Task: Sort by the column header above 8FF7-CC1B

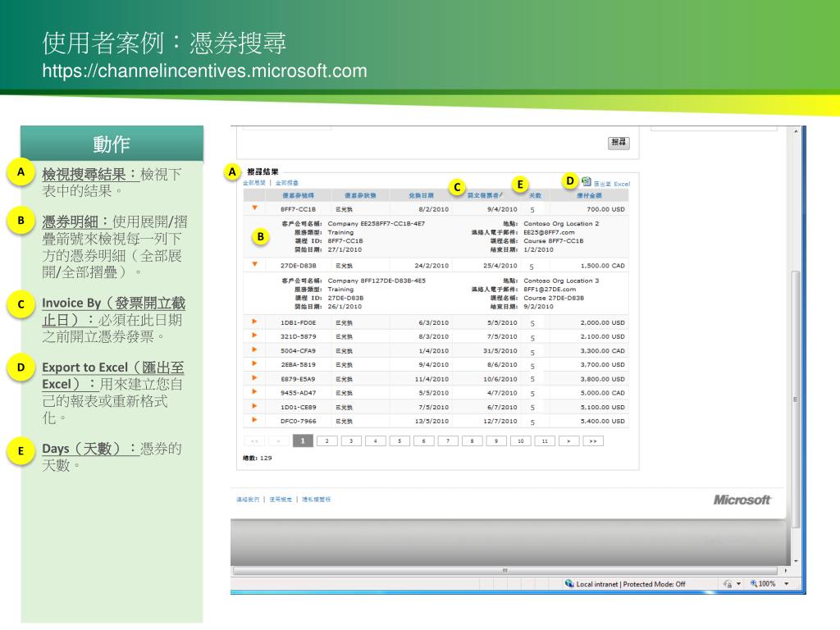Action: [x=299, y=195]
